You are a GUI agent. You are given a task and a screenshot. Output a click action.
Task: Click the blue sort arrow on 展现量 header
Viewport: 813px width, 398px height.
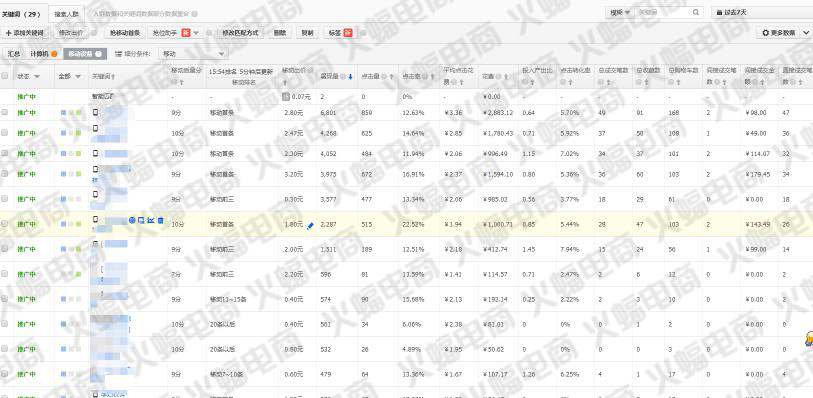coord(350,76)
